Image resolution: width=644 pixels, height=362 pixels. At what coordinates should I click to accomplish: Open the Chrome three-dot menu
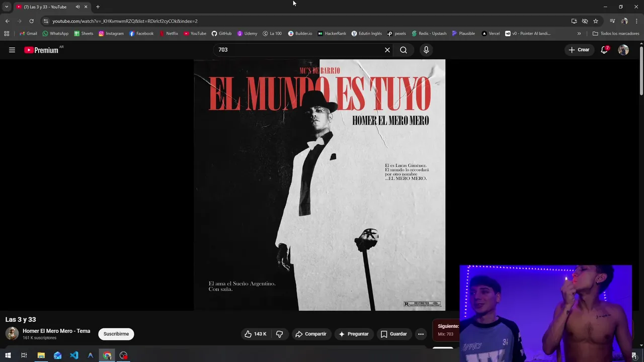637,21
